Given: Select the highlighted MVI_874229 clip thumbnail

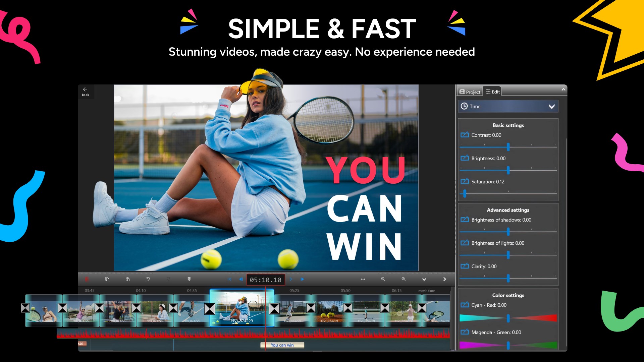Looking at the screenshot, I should tap(242, 308).
